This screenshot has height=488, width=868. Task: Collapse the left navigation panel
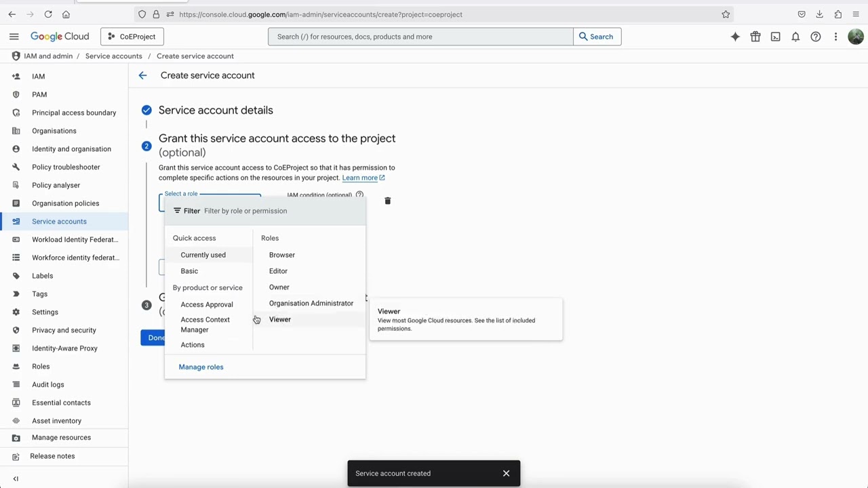coord(16,479)
